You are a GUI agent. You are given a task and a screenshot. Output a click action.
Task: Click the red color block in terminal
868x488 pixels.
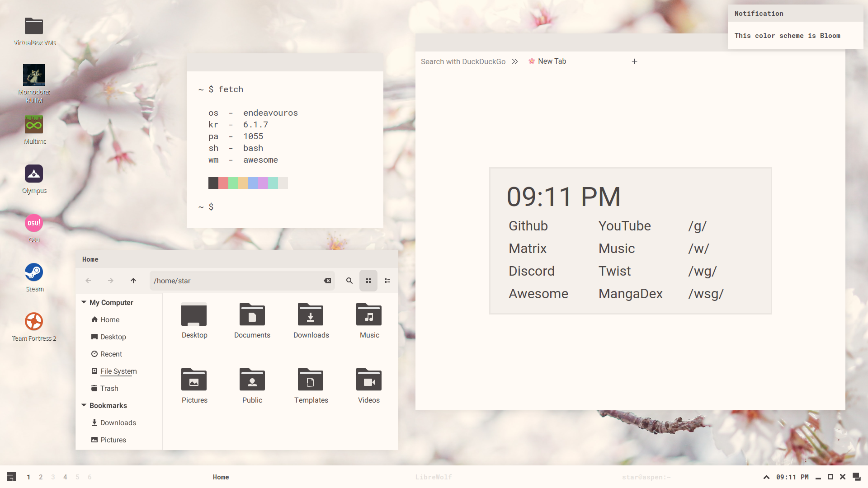pyautogui.click(x=223, y=183)
